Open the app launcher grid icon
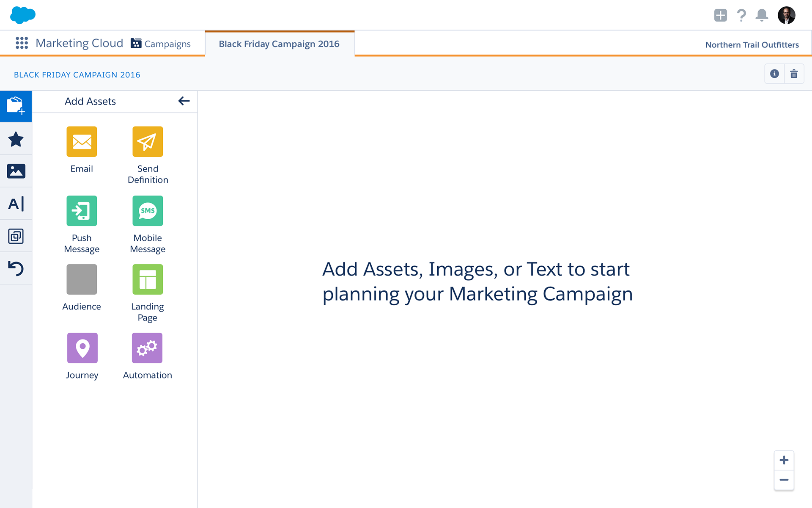812x508 pixels. coord(22,43)
